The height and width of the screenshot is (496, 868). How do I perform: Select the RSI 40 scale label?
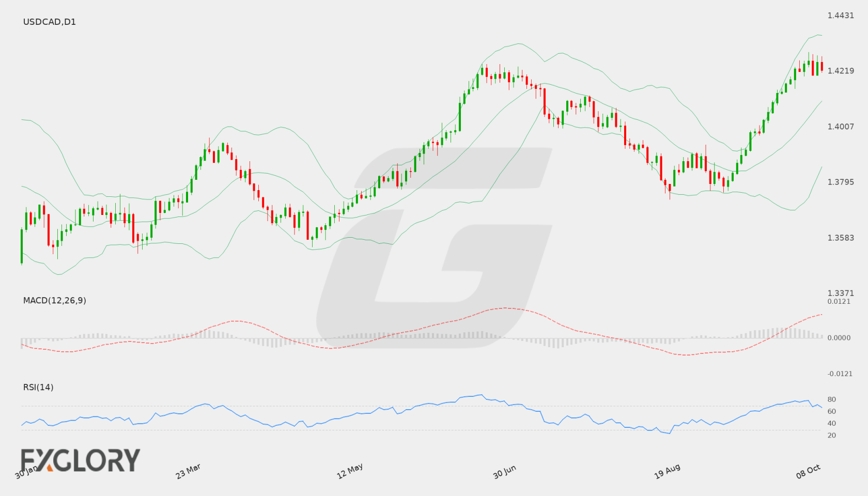click(832, 423)
